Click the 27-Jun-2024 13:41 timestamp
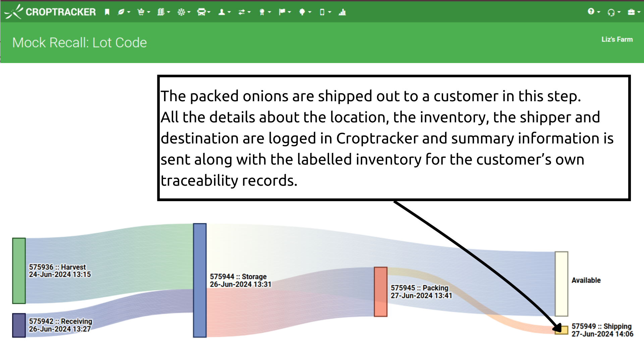This screenshot has height=362, width=644. tap(421, 295)
